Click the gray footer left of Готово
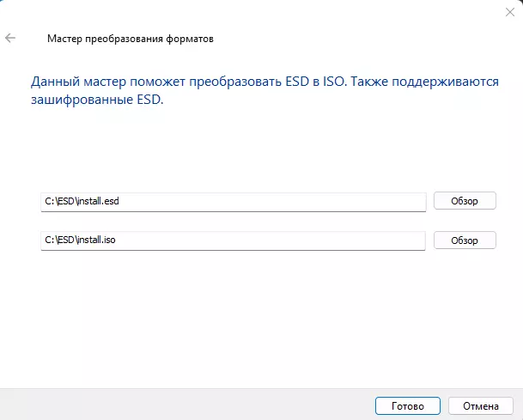The width and height of the screenshot is (523, 420). coord(172,405)
